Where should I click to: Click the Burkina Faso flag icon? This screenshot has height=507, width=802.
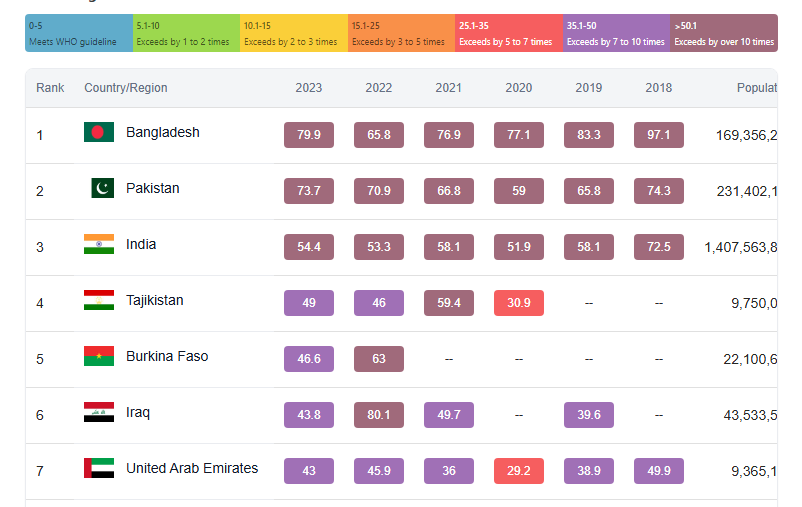(99, 357)
